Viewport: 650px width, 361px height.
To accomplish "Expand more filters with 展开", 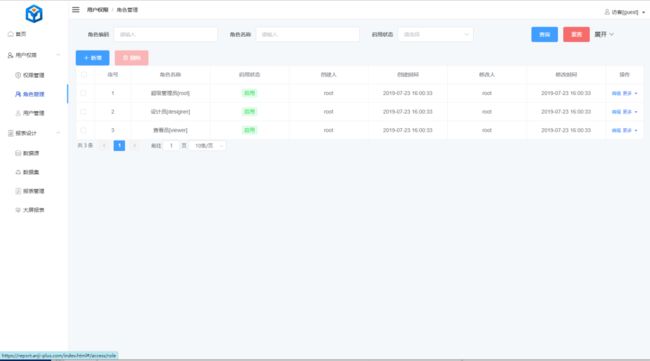I will pyautogui.click(x=604, y=34).
